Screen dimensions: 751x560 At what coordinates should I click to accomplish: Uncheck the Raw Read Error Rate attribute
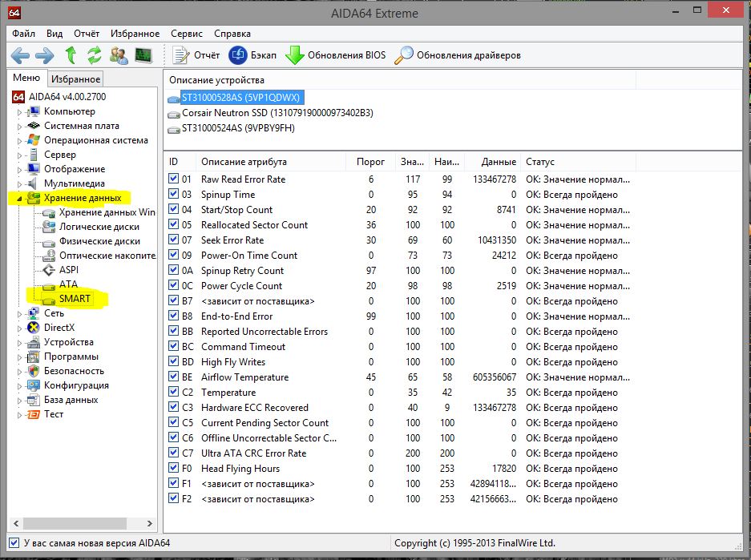pos(173,179)
